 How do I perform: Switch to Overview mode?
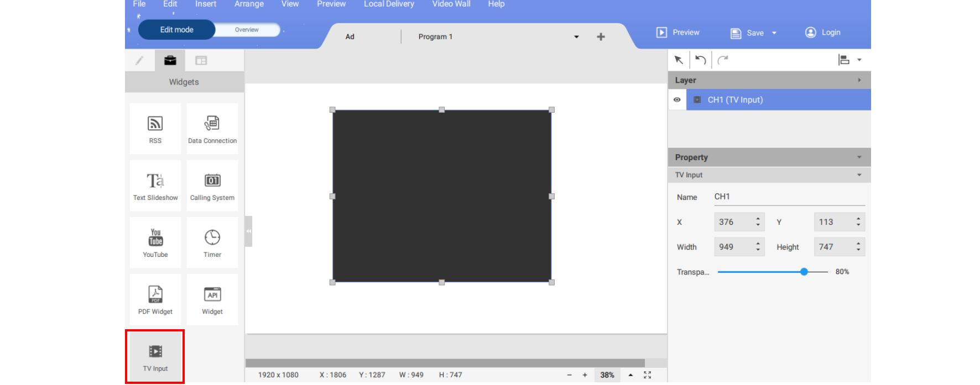tap(247, 30)
